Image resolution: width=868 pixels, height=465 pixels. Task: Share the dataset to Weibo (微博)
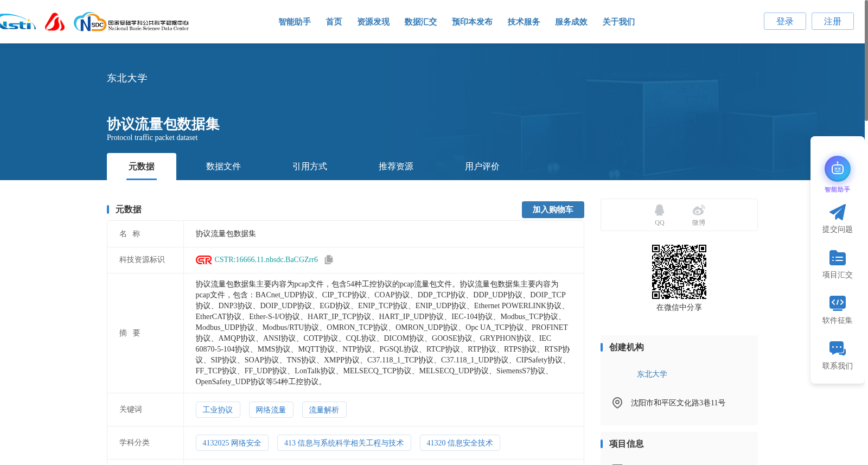(x=699, y=215)
